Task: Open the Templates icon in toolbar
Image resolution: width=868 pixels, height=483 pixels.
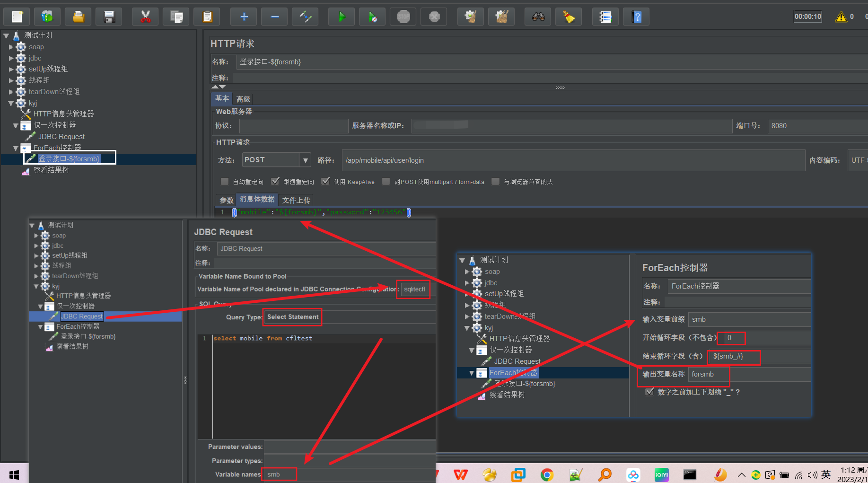Action: point(47,17)
